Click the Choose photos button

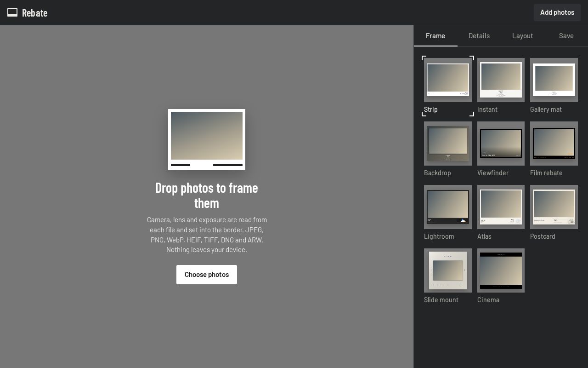point(207,275)
